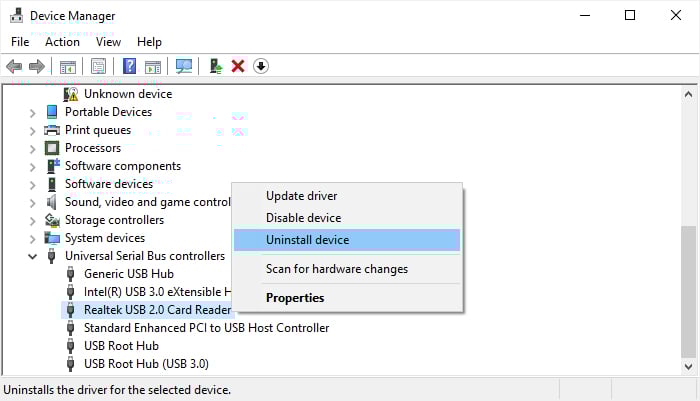This screenshot has height=401, width=700.
Task: Select the Realtek USB 2.0 Card Reader row
Action: [x=147, y=310]
